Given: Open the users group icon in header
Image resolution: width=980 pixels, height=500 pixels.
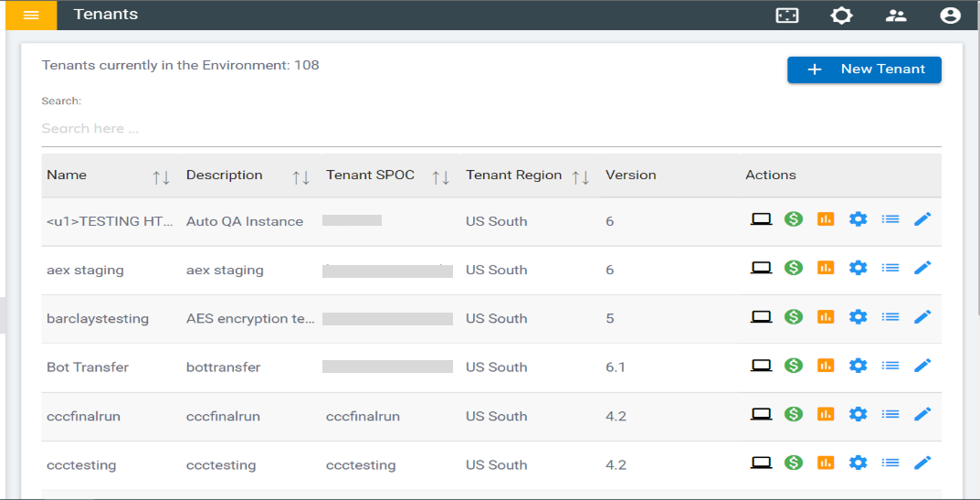Looking at the screenshot, I should point(896,16).
